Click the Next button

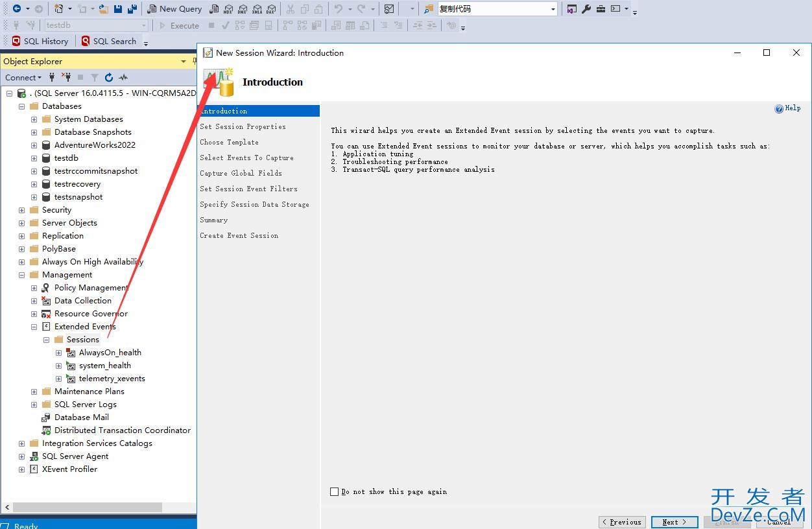[675, 522]
